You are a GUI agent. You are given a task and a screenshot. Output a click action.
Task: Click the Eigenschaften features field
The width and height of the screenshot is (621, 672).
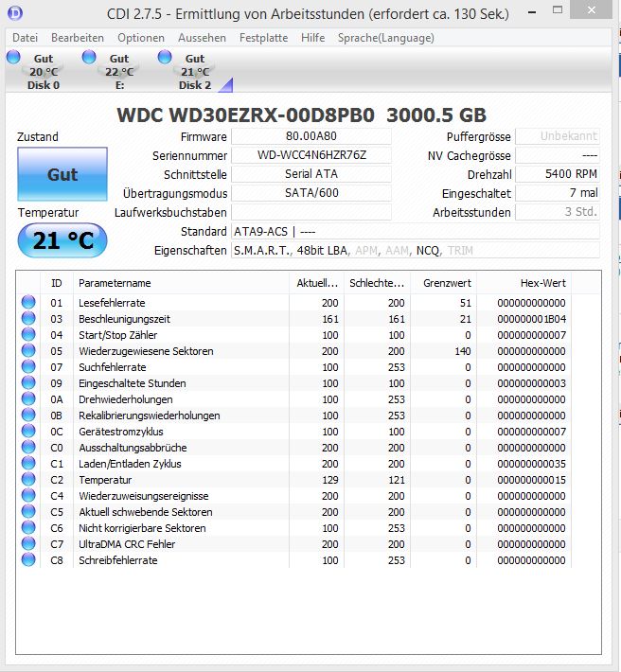click(416, 250)
